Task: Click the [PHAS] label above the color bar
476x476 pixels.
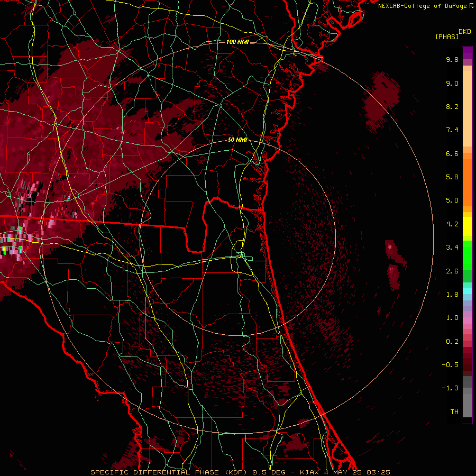Action: click(447, 36)
